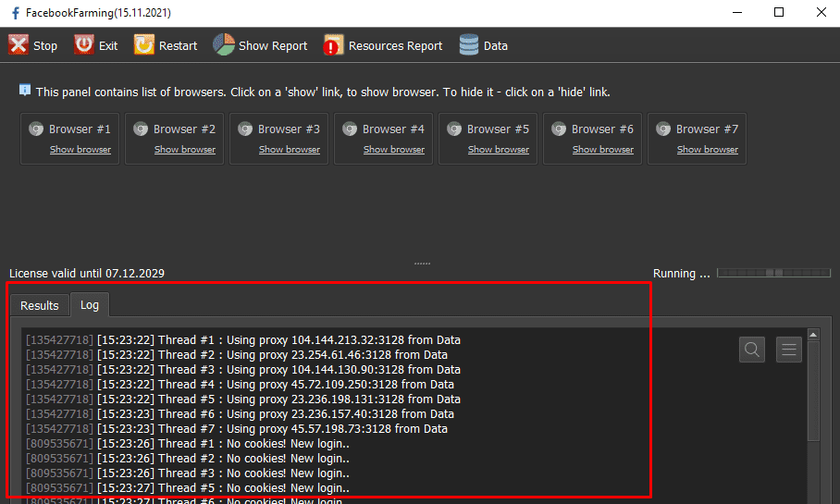Click the Show Report toolbar label
This screenshot has width=840, height=504.
click(x=273, y=46)
